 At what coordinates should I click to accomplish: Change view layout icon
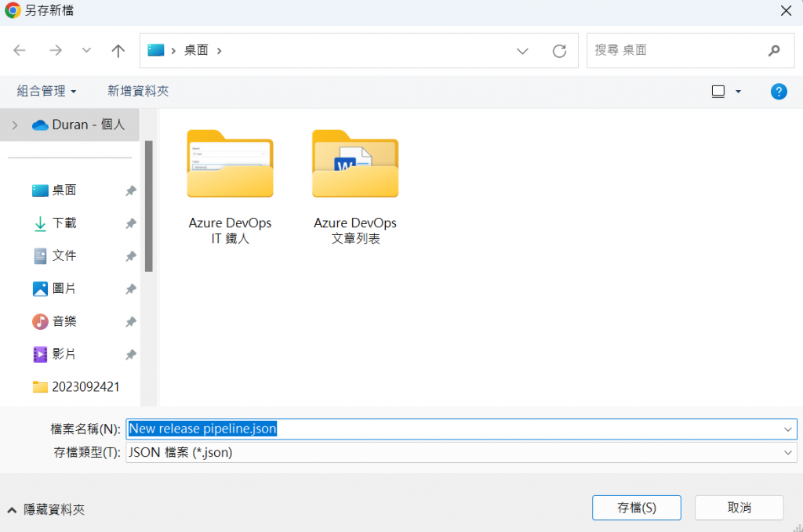click(x=718, y=91)
